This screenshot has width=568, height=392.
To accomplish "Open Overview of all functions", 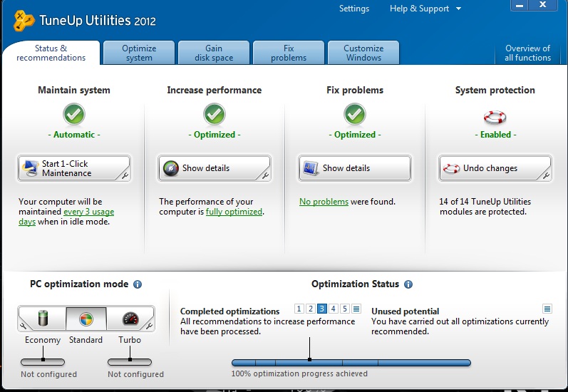I will pyautogui.click(x=527, y=53).
